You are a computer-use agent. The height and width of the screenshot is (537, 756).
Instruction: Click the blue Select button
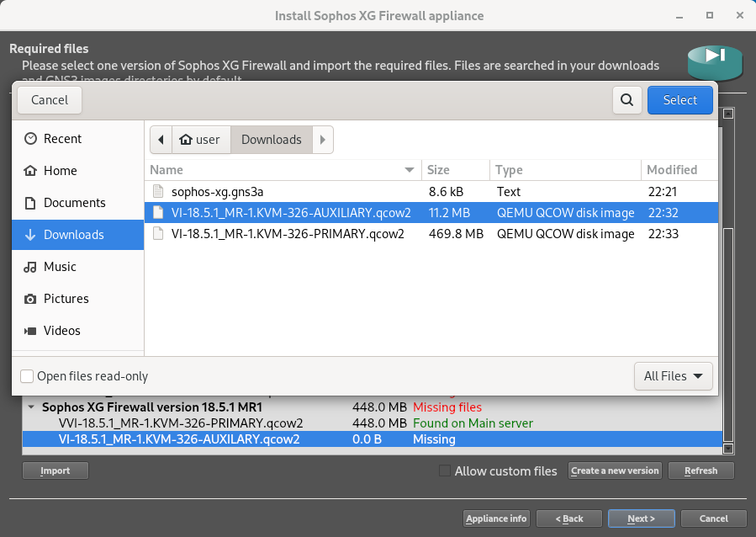(x=679, y=100)
